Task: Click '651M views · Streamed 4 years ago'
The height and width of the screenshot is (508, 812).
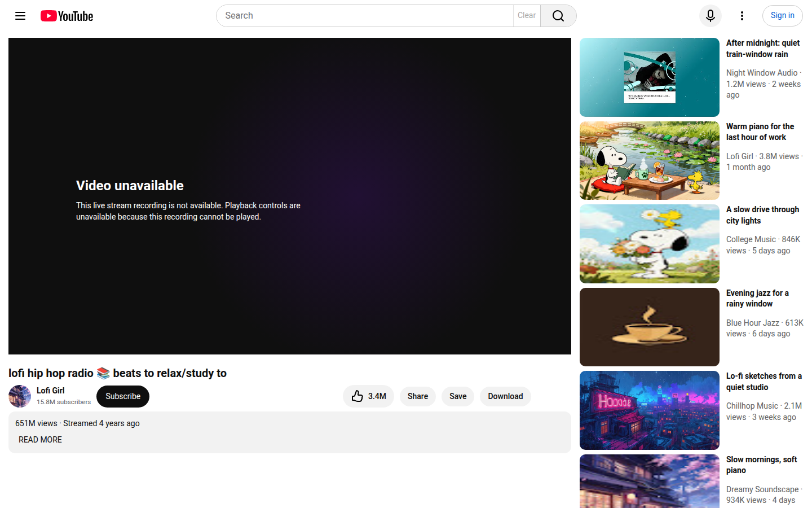Action: click(77, 423)
